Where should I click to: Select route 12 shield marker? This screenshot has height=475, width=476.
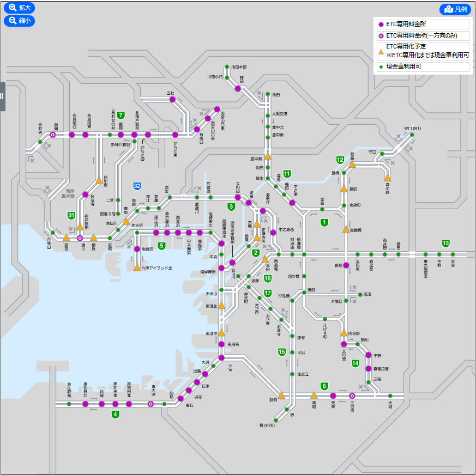pos(340,160)
